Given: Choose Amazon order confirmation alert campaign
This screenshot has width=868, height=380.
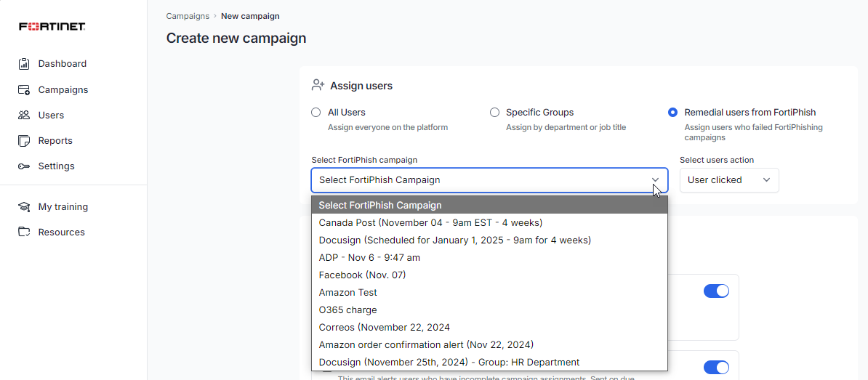Looking at the screenshot, I should tap(489, 344).
